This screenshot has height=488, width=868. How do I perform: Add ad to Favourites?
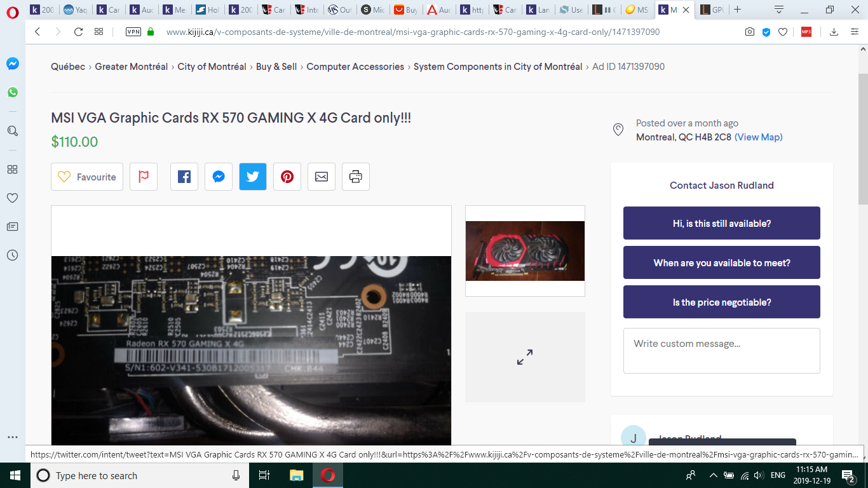pyautogui.click(x=87, y=177)
